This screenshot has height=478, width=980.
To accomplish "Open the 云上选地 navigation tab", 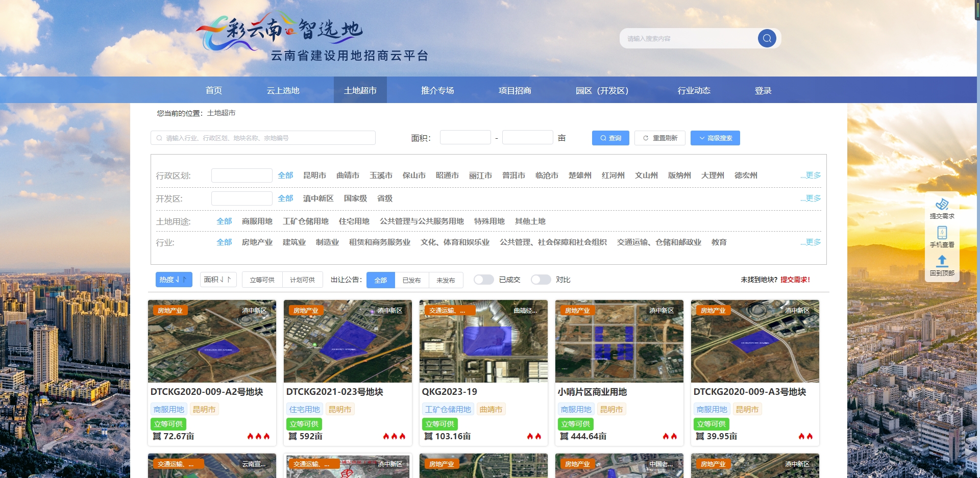I will point(283,90).
